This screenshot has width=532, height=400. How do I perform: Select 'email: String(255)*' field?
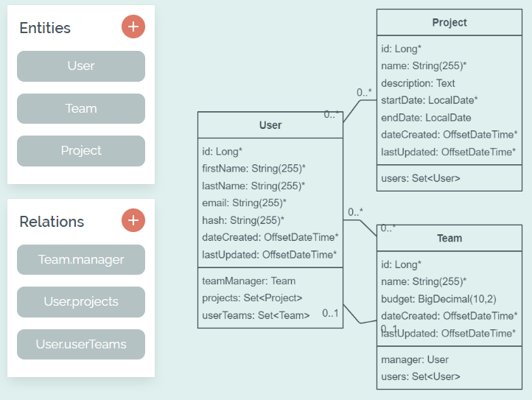pos(245,203)
